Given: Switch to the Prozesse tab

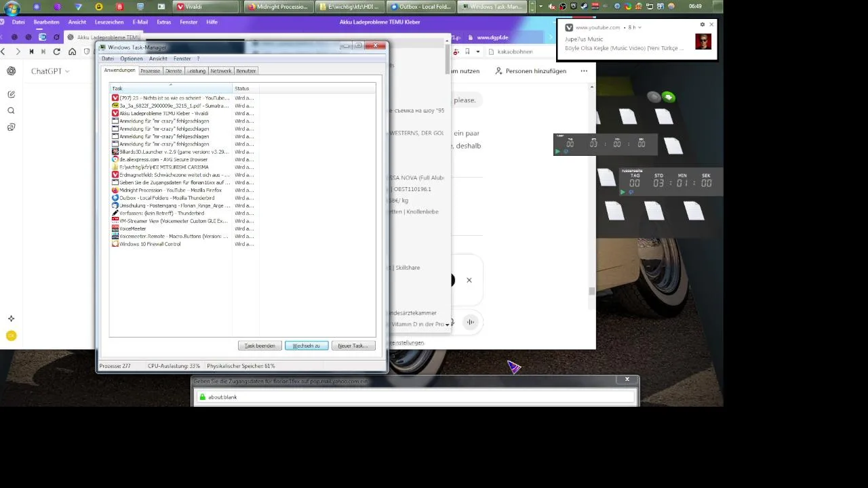Looking at the screenshot, I should pos(151,70).
